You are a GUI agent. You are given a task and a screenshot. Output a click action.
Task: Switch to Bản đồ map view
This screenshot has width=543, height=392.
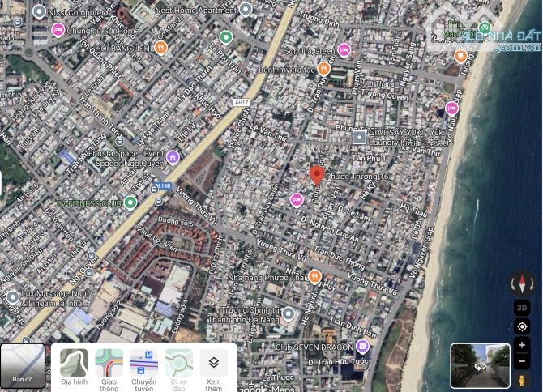23,366
